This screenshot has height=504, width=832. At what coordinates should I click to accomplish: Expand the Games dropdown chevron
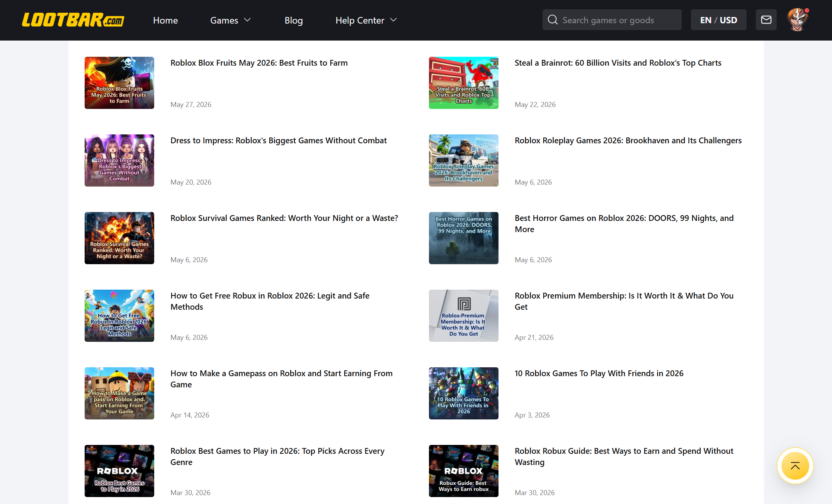tap(247, 20)
